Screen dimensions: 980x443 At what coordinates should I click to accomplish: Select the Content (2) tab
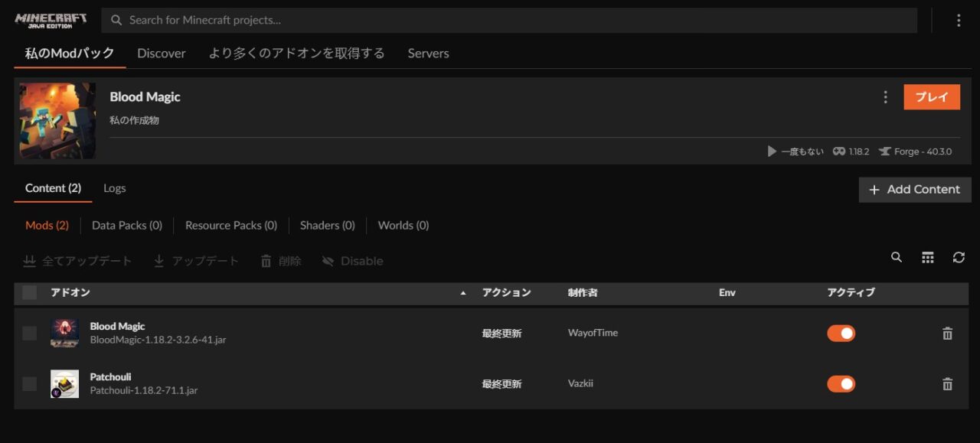53,188
